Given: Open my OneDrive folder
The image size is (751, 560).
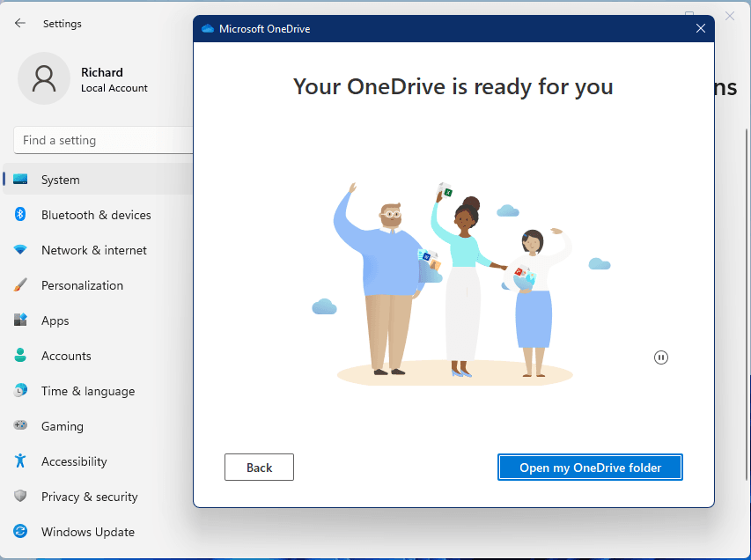Looking at the screenshot, I should coord(590,467).
